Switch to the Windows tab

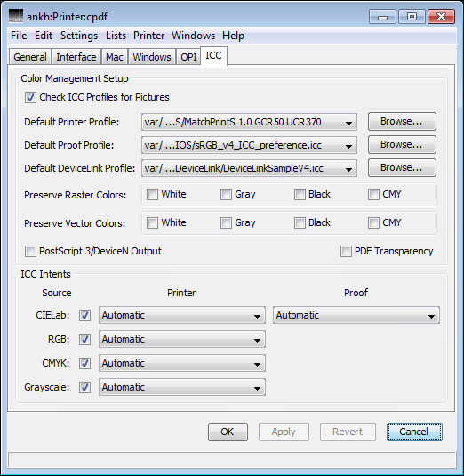click(152, 57)
